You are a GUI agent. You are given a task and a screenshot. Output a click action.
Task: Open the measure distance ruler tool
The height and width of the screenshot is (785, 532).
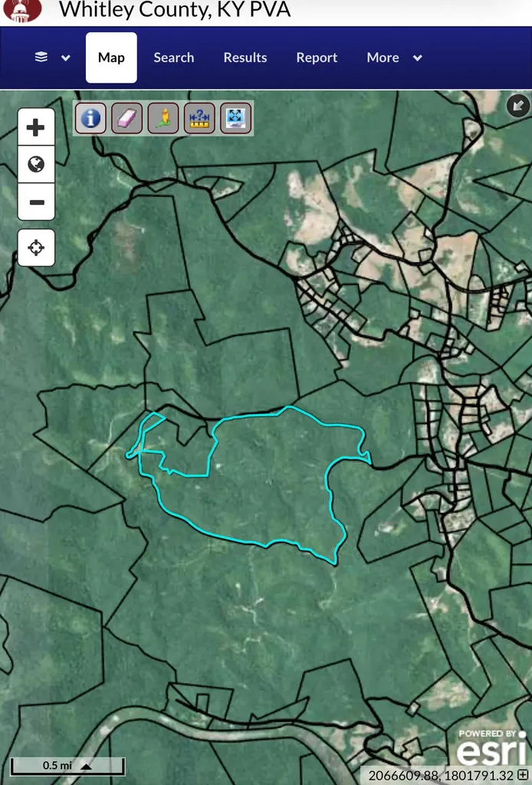199,118
